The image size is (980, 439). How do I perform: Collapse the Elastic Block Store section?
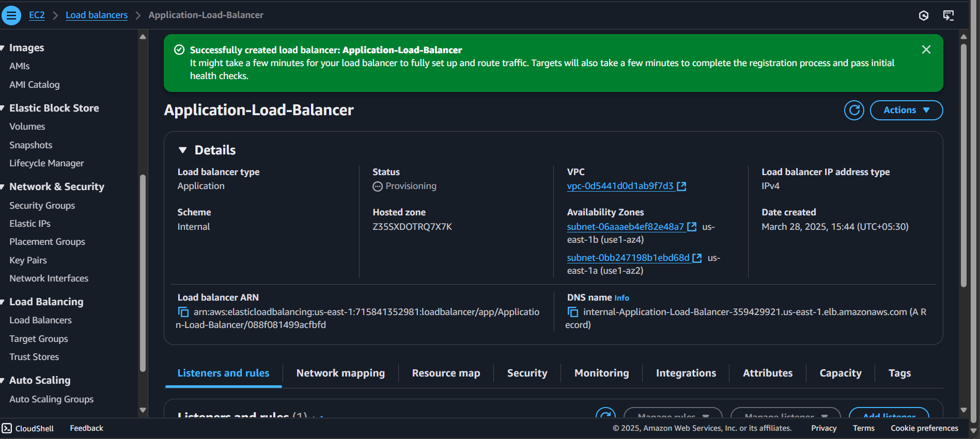point(3,108)
